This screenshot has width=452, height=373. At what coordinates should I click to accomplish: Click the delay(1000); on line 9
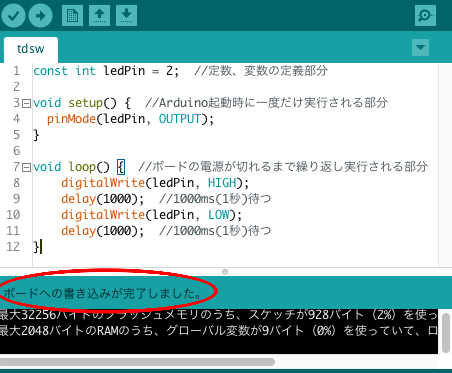103,199
